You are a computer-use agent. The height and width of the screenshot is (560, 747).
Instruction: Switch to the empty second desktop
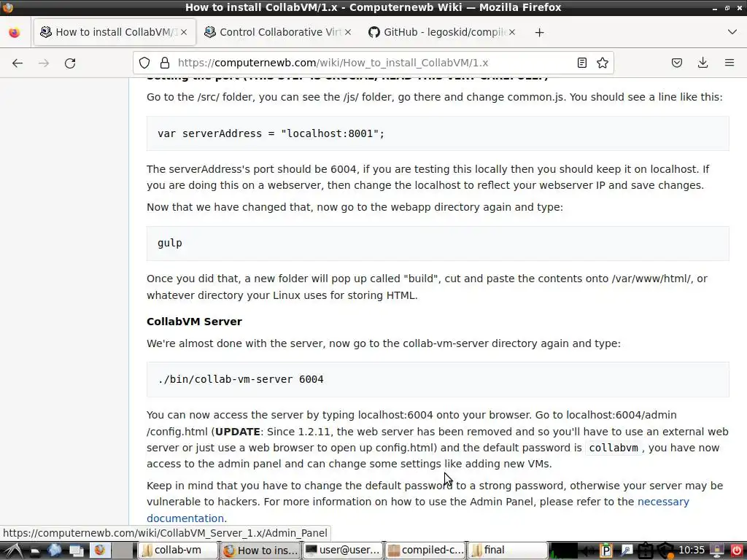pos(123,551)
